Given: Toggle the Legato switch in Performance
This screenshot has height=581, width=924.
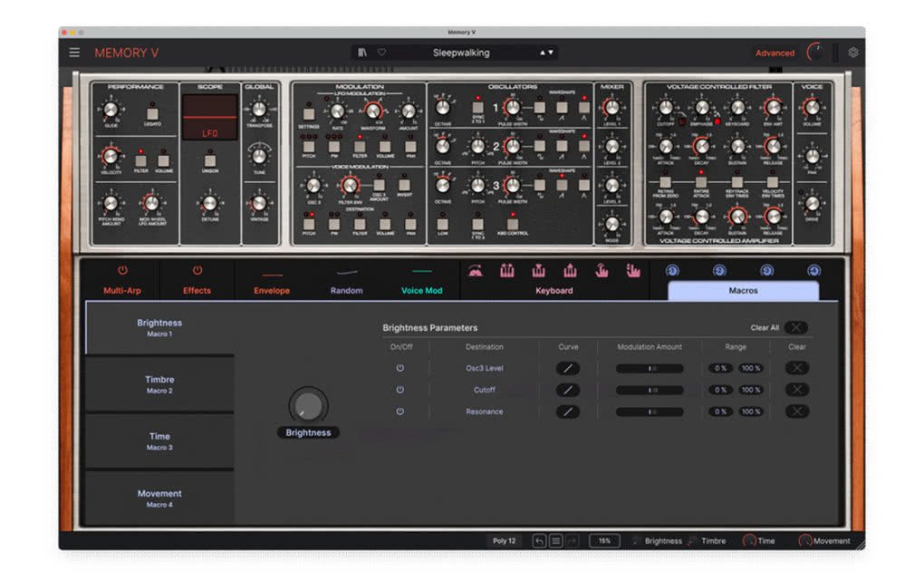Looking at the screenshot, I should tap(152, 113).
